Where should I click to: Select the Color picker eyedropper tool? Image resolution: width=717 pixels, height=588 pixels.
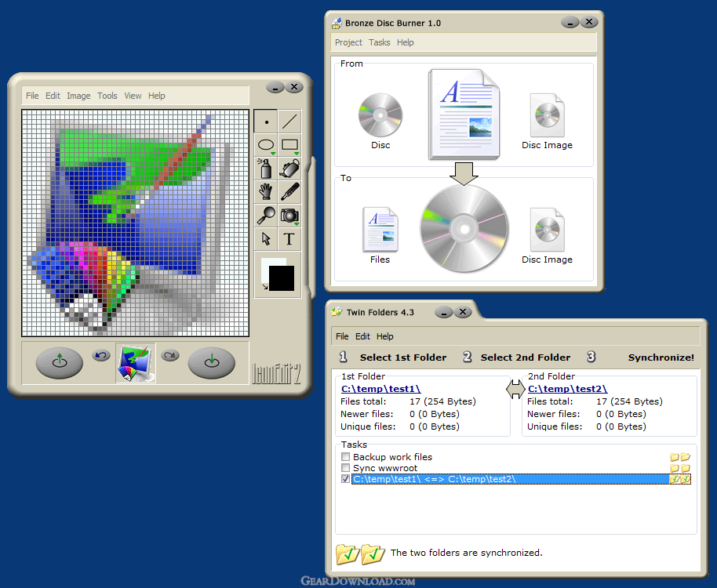pyautogui.click(x=289, y=192)
